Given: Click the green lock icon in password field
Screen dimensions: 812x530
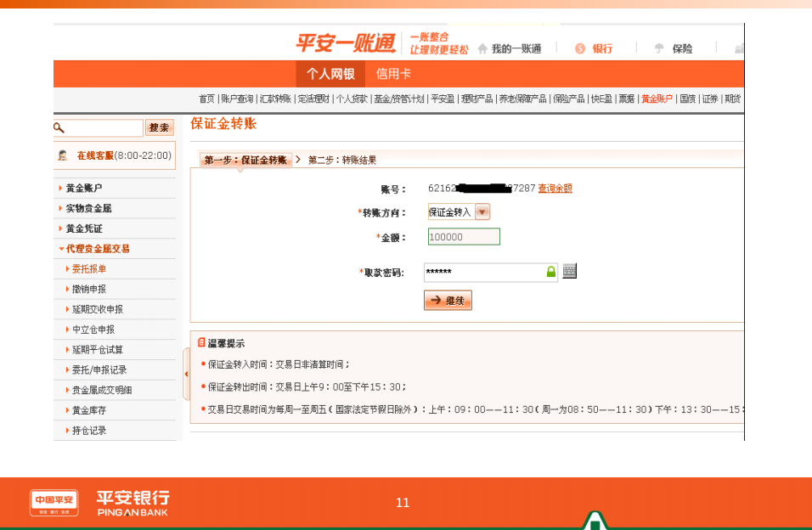Looking at the screenshot, I should [551, 272].
